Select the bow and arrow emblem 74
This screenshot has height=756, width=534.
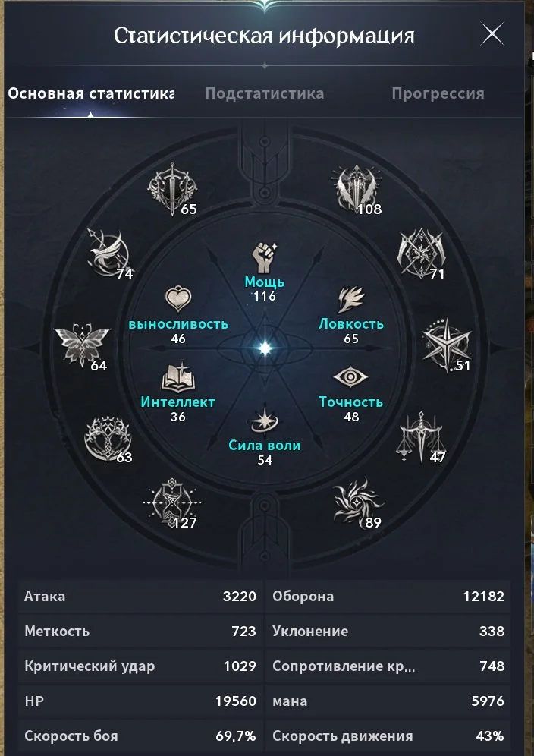[109, 253]
